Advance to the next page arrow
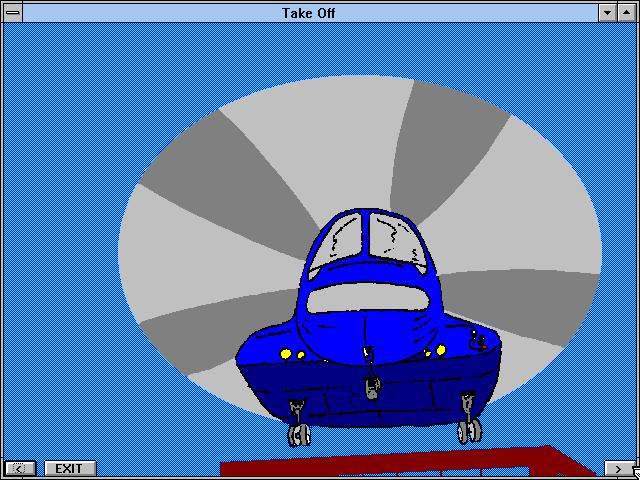This screenshot has height=480, width=640. coord(619,469)
